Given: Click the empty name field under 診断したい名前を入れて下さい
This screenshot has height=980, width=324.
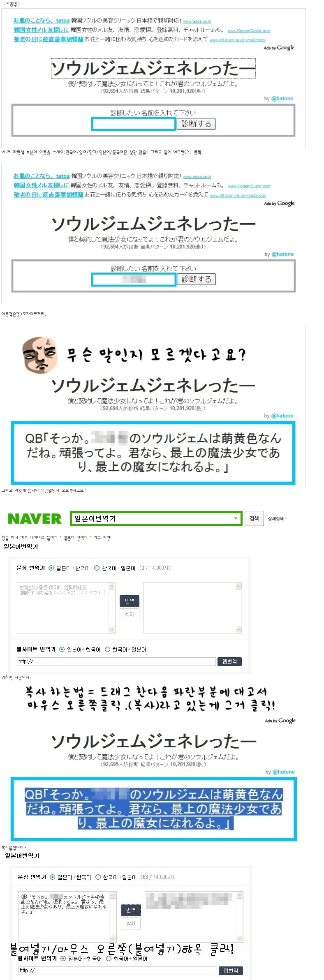Looking at the screenshot, I should [134, 124].
